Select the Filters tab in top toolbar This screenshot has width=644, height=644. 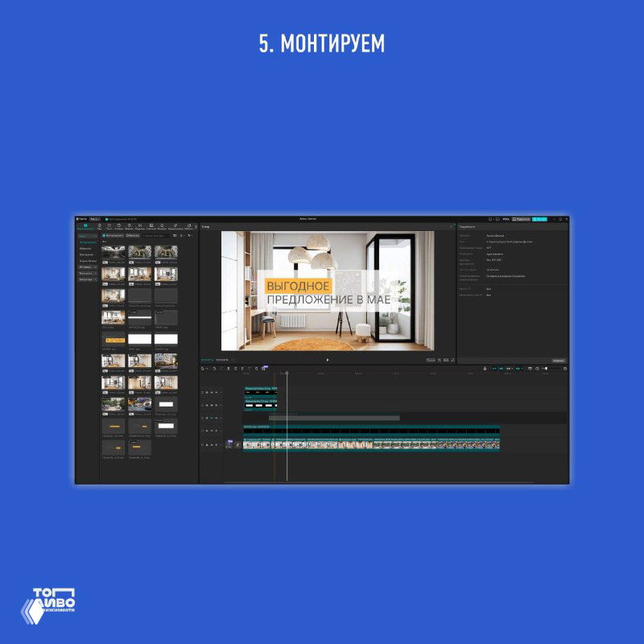pos(162,227)
